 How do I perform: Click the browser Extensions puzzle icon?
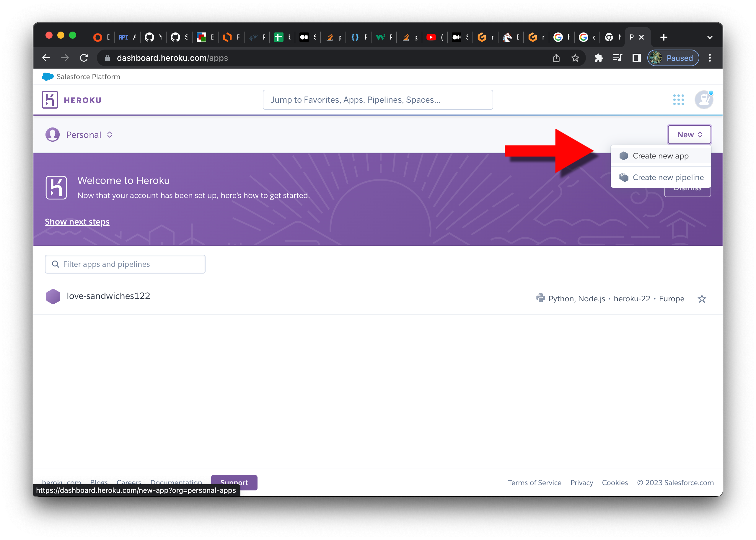pyautogui.click(x=599, y=58)
